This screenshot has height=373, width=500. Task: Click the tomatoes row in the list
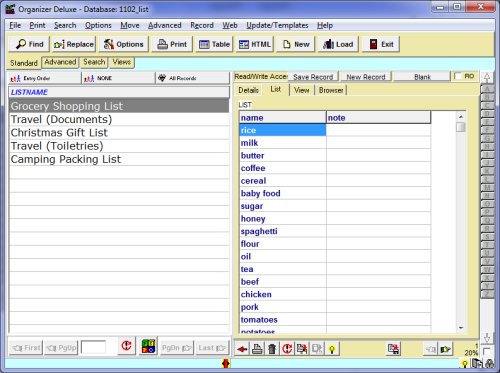coord(335,320)
